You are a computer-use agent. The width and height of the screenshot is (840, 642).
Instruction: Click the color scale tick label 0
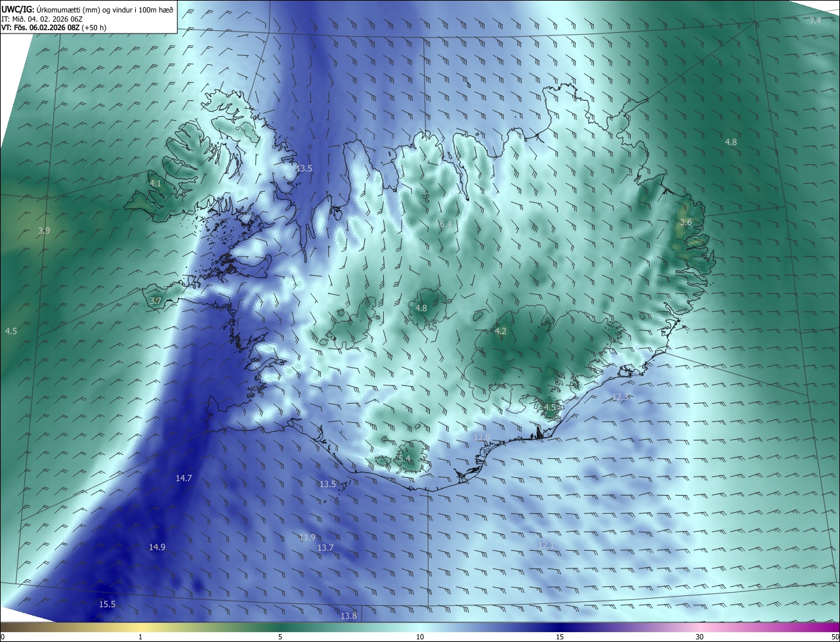coord(2,637)
